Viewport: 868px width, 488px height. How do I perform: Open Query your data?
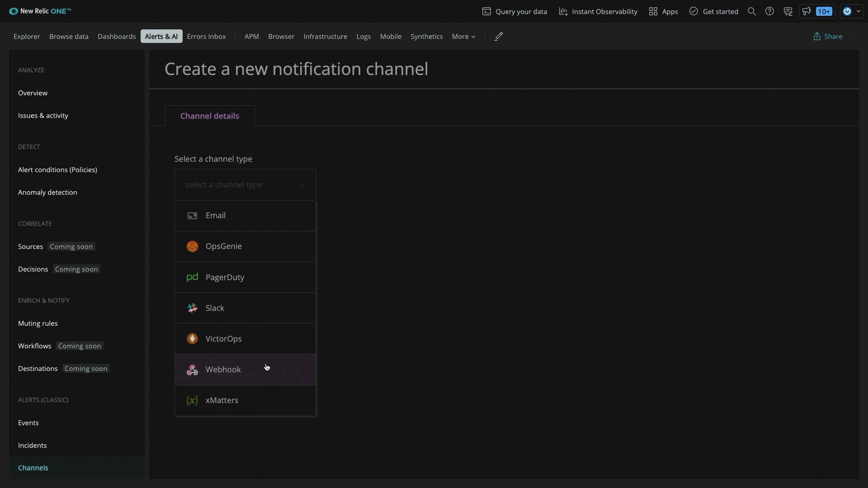click(514, 11)
